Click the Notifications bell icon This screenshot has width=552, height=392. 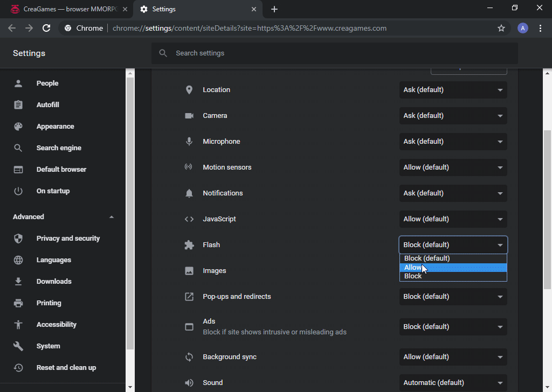coord(189,193)
